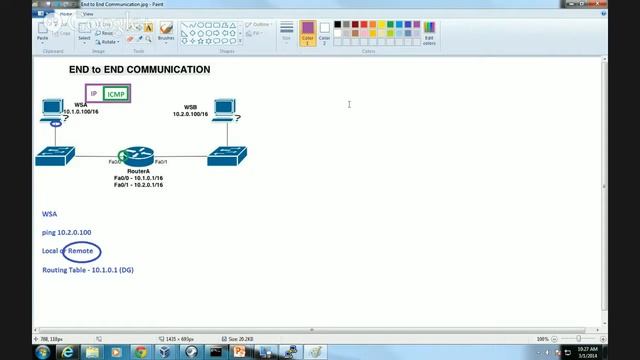Click the horizontal scrollbar of canvas

pyautogui.click(x=311, y=330)
